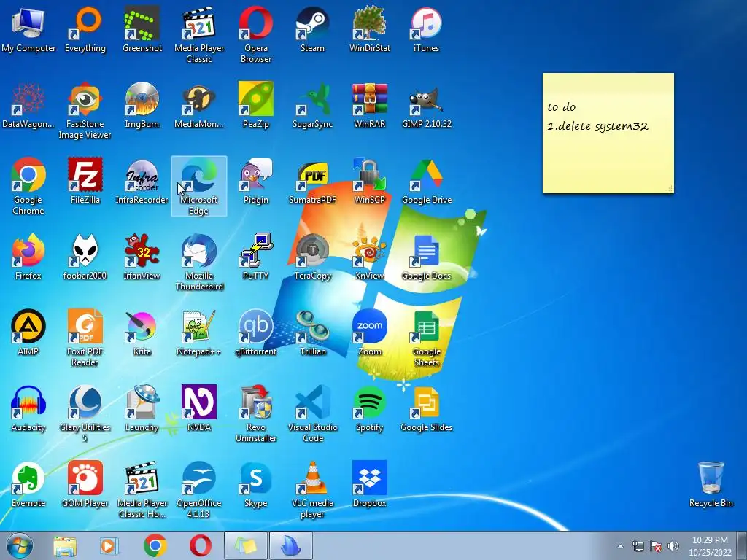Open the Windows Start menu

20,546
